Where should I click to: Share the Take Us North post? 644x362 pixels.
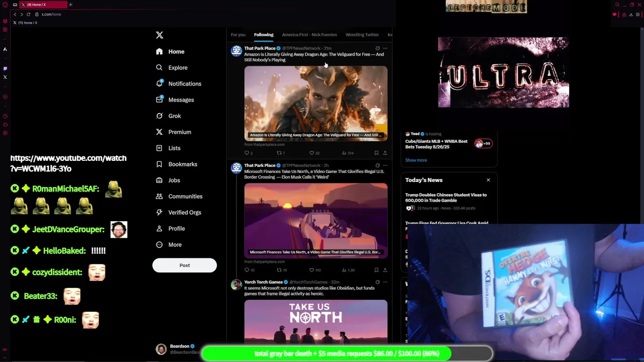click(x=385, y=270)
